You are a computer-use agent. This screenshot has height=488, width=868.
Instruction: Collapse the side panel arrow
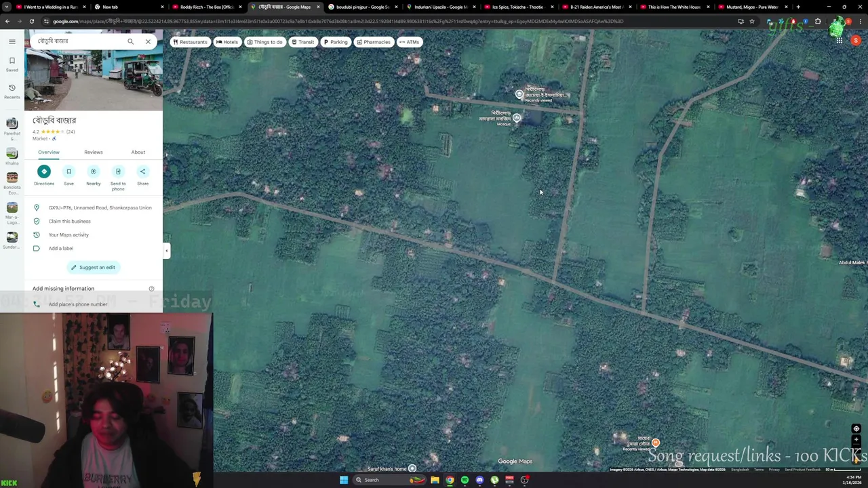[166, 251]
